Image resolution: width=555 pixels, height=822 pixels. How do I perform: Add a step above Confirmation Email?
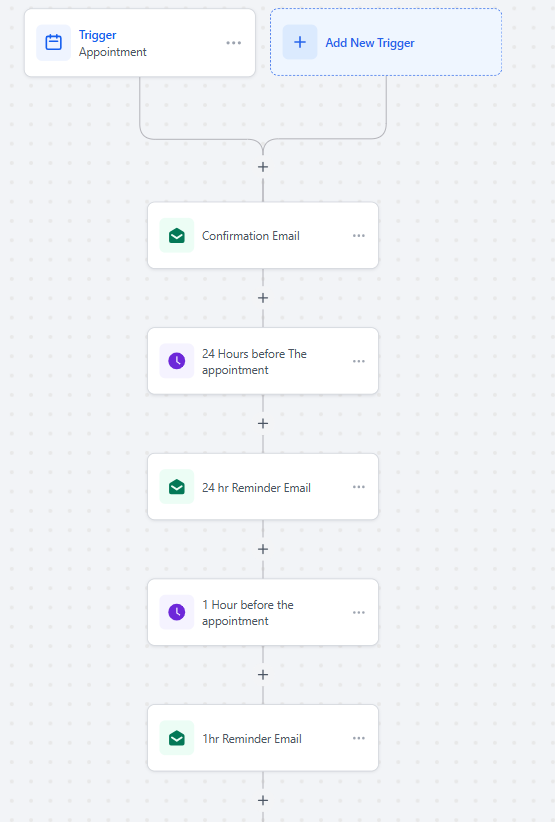pos(263,167)
